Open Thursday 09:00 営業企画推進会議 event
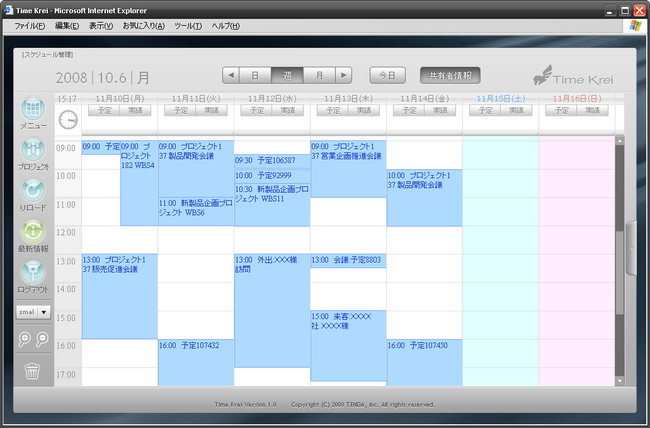The width and height of the screenshot is (650, 428). point(349,169)
